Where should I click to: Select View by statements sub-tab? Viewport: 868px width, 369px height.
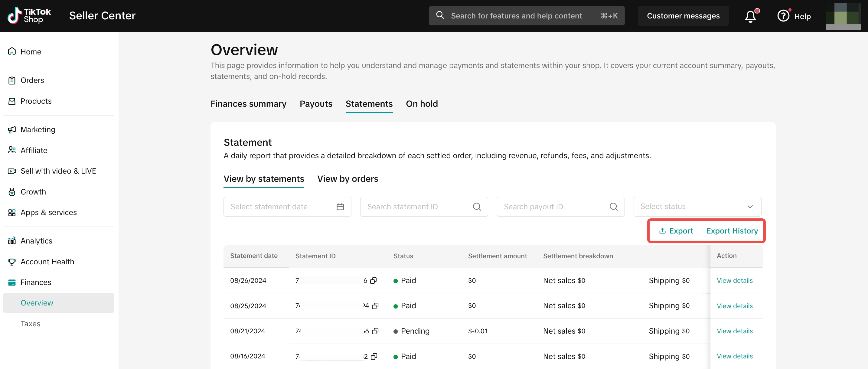point(263,179)
